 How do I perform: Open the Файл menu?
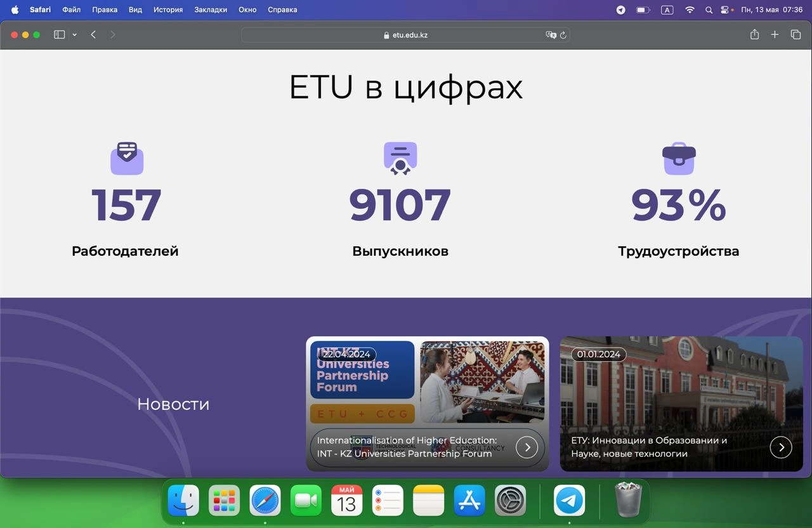[x=71, y=10]
